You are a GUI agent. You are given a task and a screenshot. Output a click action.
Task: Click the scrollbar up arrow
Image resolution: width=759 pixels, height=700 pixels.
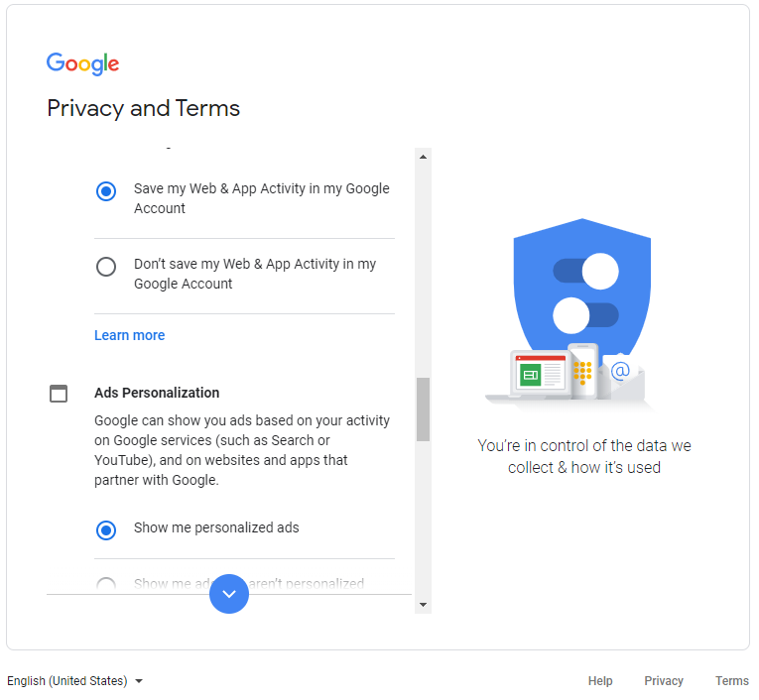[x=423, y=157]
